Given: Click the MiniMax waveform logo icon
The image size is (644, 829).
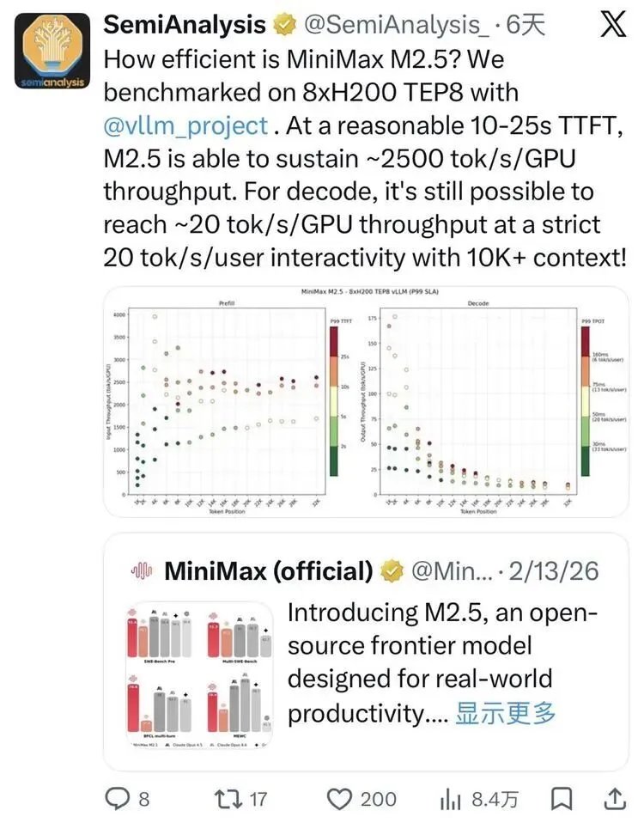Looking at the screenshot, I should [141, 570].
